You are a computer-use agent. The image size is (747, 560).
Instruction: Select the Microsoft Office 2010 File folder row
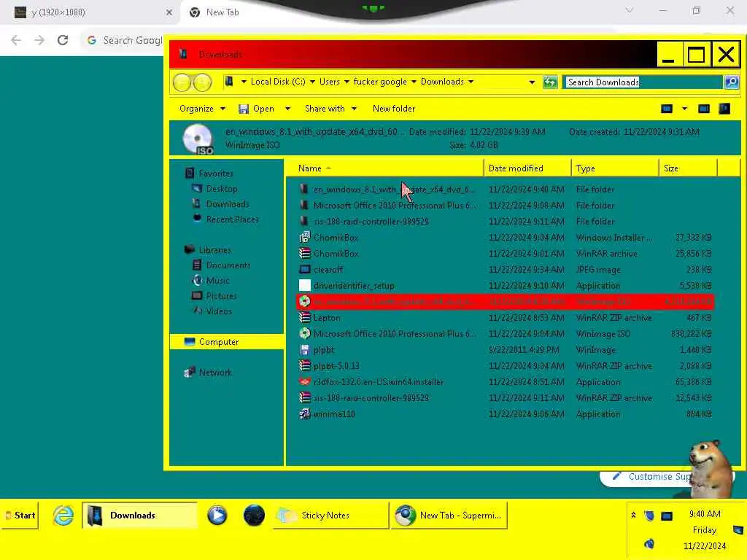click(505, 205)
